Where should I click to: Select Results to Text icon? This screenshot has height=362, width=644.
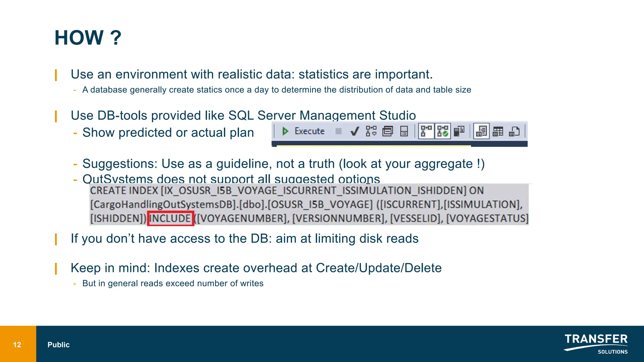[481, 131]
